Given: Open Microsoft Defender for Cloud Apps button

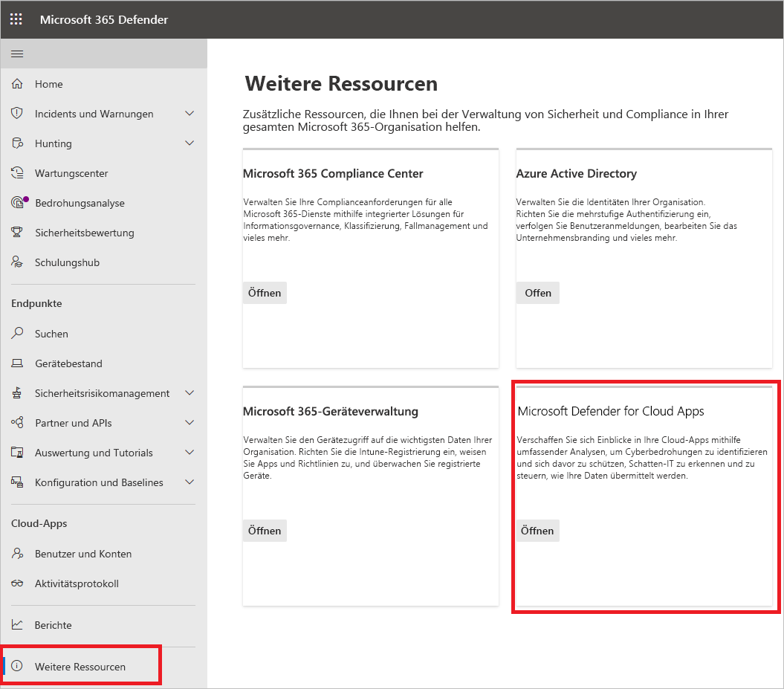Looking at the screenshot, I should click(537, 531).
